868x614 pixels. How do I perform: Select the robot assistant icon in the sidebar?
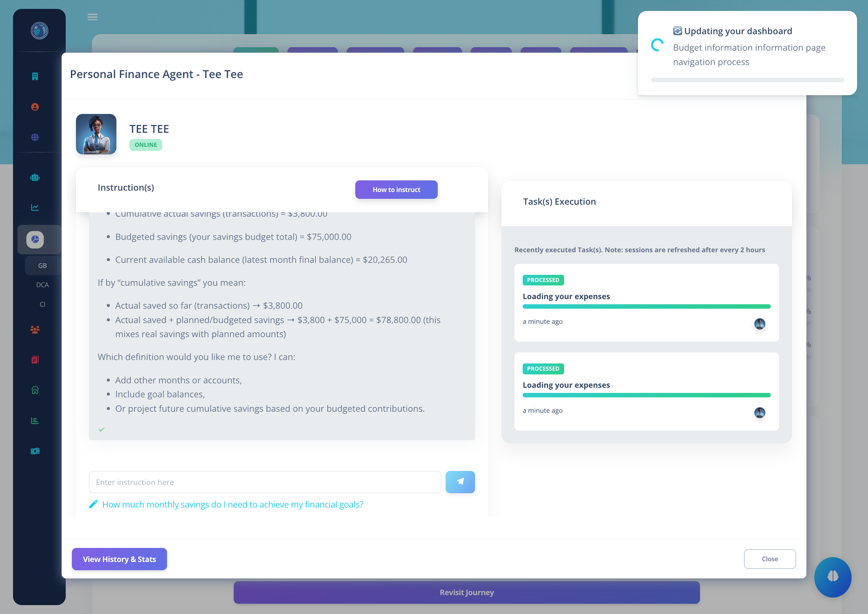click(35, 177)
